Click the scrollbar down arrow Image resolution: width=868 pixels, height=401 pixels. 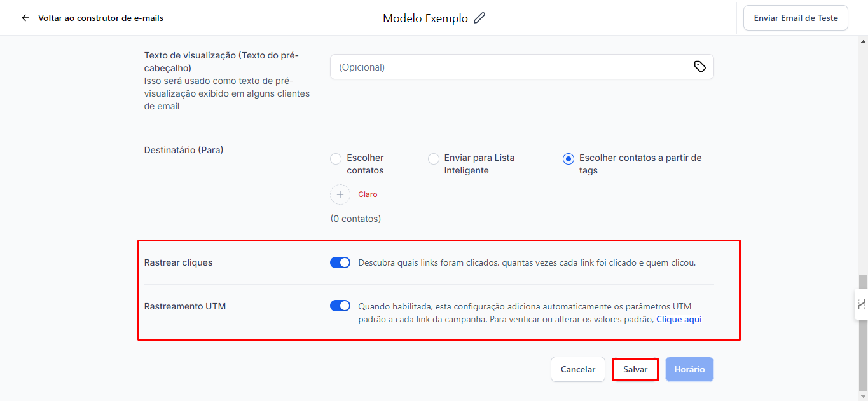pyautogui.click(x=863, y=397)
